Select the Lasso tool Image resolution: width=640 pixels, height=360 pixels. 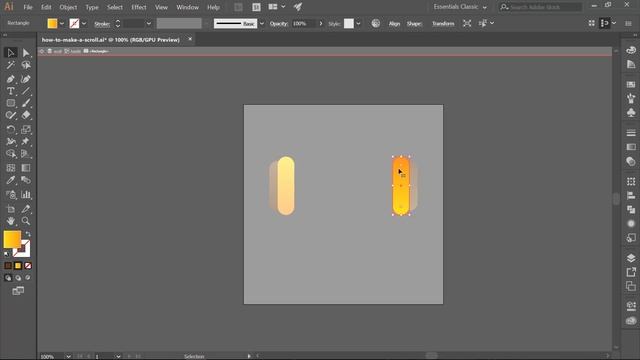[x=26, y=65]
